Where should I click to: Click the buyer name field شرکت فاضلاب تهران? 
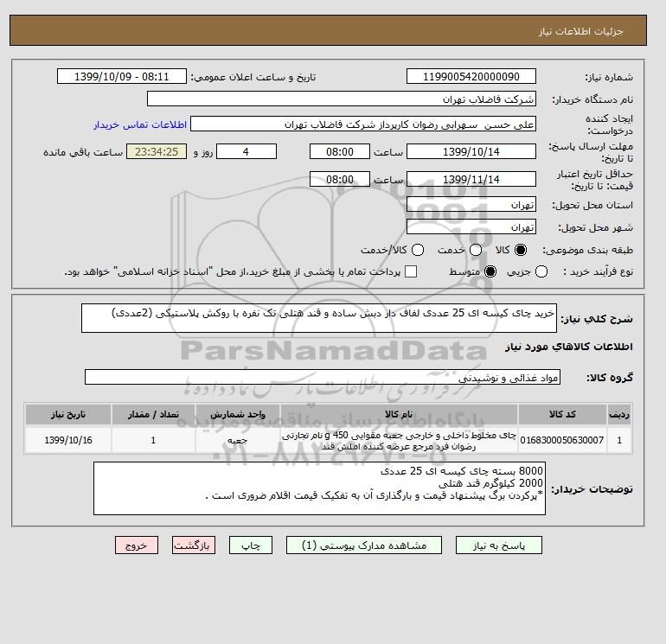coord(342,99)
